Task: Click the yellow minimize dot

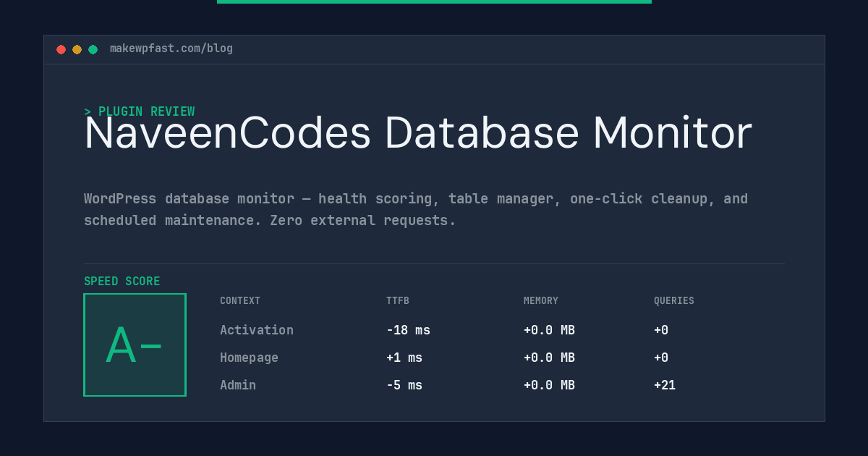Action: click(77, 49)
